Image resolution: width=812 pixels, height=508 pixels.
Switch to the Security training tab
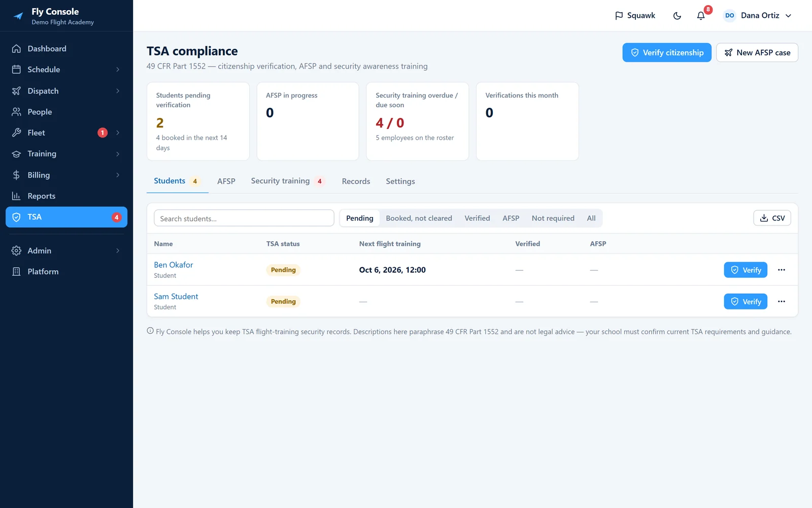[288, 181]
